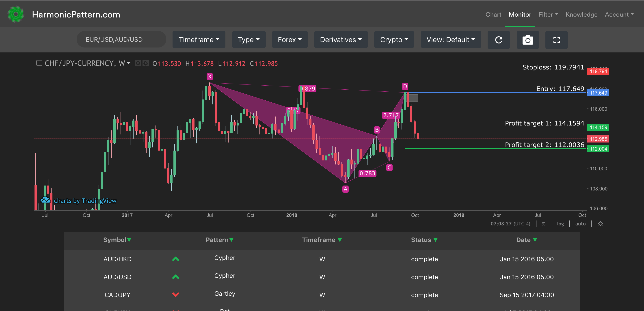The width and height of the screenshot is (644, 311).
Task: Open charts by TradingView link
Action: pyautogui.click(x=85, y=201)
